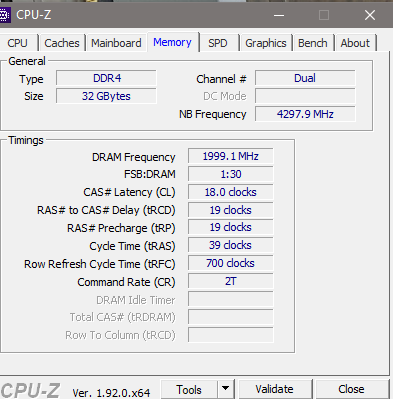Click the tRFC 700 clocks value

point(231,263)
